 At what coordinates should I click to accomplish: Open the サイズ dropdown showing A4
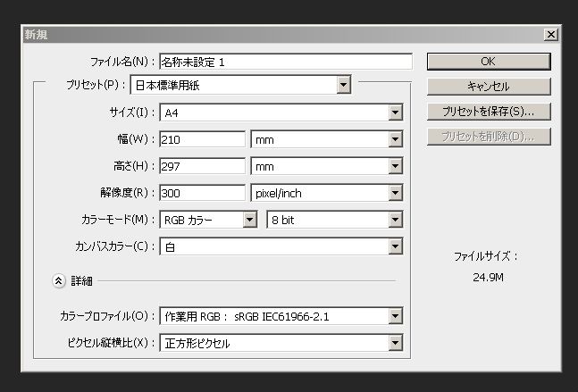click(x=281, y=113)
